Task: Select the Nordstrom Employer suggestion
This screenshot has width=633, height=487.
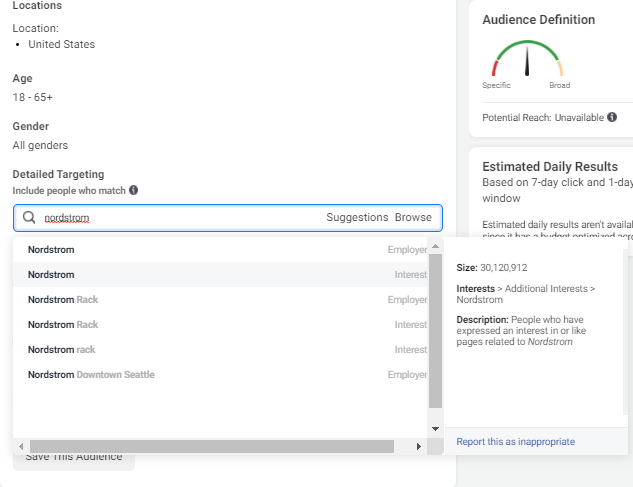Action: pyautogui.click(x=220, y=250)
